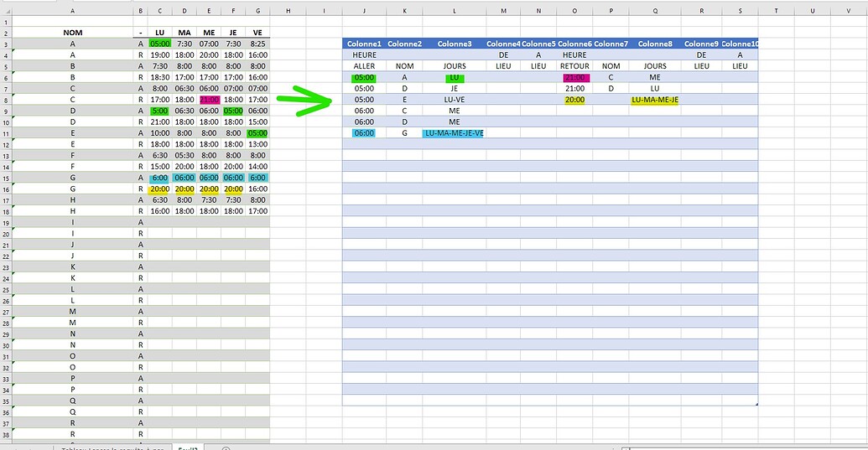Select the Colonne8 table header cell

click(654, 44)
